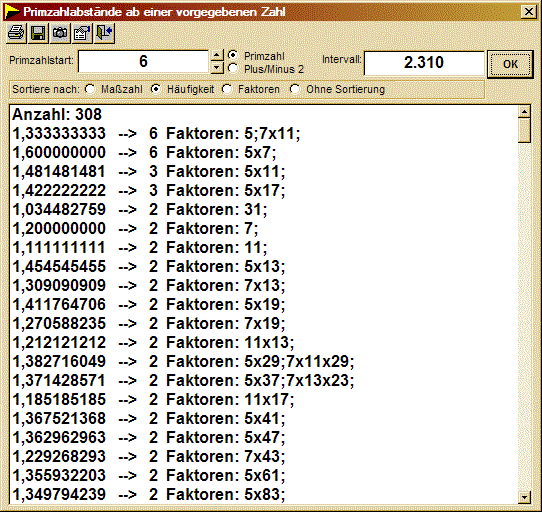
Task: Save results with the floppy disk icon
Action: 38,33
